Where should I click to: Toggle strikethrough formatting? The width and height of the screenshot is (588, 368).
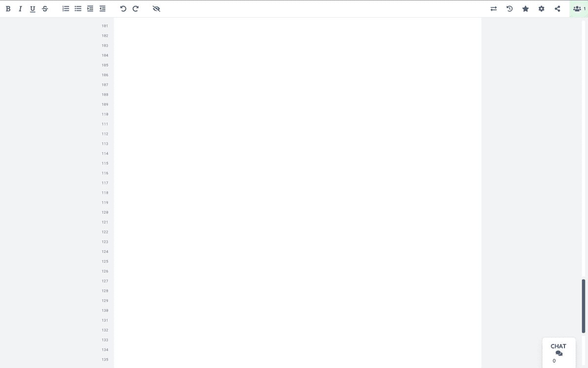point(45,8)
